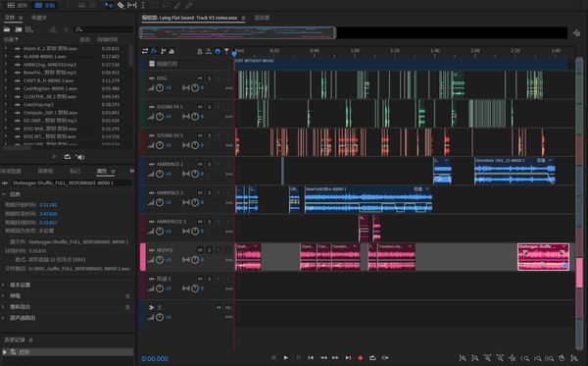Viewport: 588px width, 366px height.
Task: Solo the AMBIENCE 2 track
Action: (x=210, y=193)
